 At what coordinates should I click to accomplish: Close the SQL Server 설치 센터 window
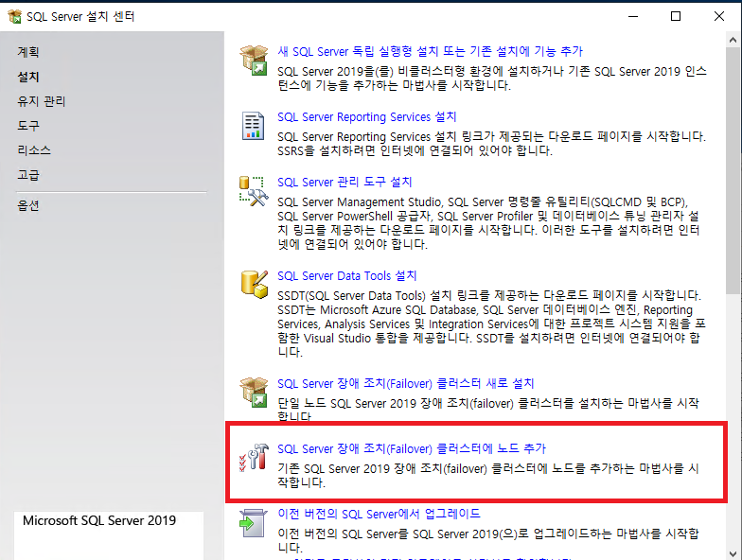tap(719, 16)
